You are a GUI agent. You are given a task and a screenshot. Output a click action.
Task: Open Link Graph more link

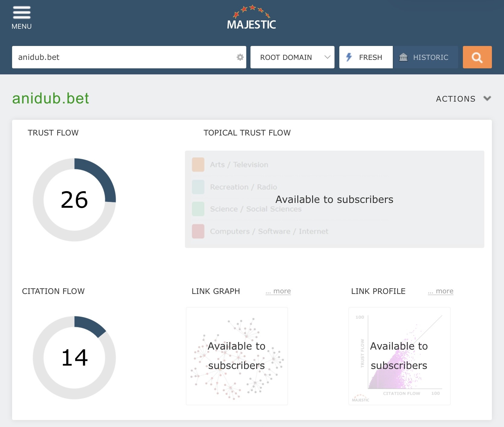point(278,291)
